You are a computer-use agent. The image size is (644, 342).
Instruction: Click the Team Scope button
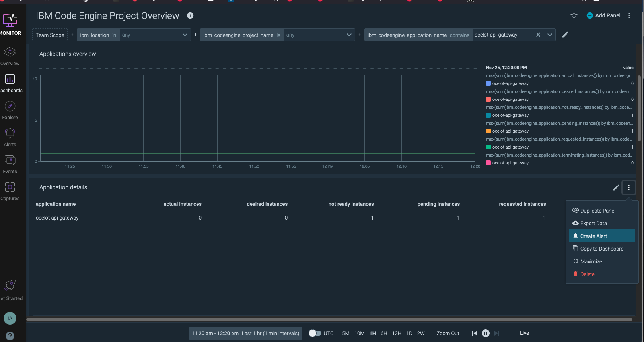pyautogui.click(x=50, y=35)
